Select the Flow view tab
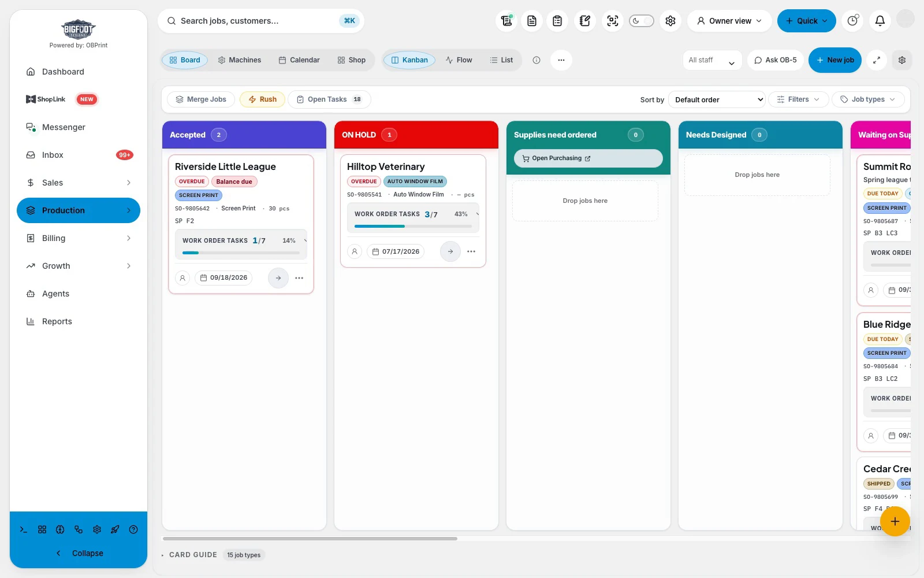This screenshot has height=578, width=924. click(459, 60)
